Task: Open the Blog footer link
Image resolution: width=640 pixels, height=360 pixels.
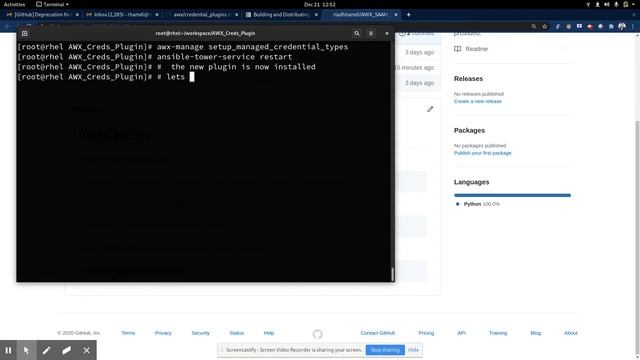Action: click(536, 333)
